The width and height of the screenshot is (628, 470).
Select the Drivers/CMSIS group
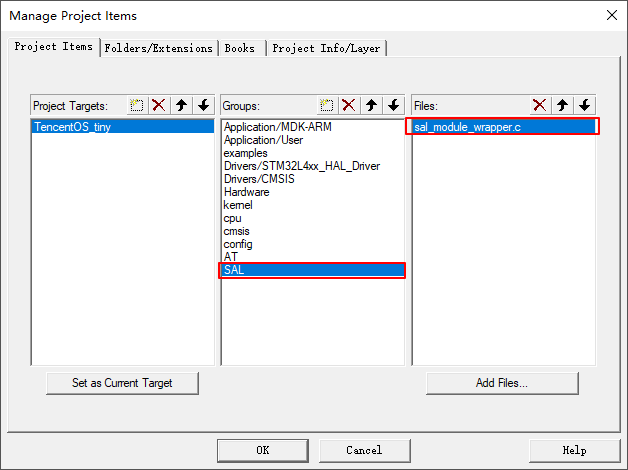click(x=312, y=179)
